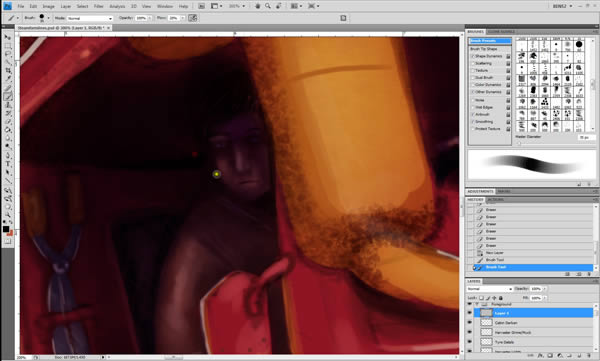
Task: Lock all for the current layer
Action: (501, 298)
